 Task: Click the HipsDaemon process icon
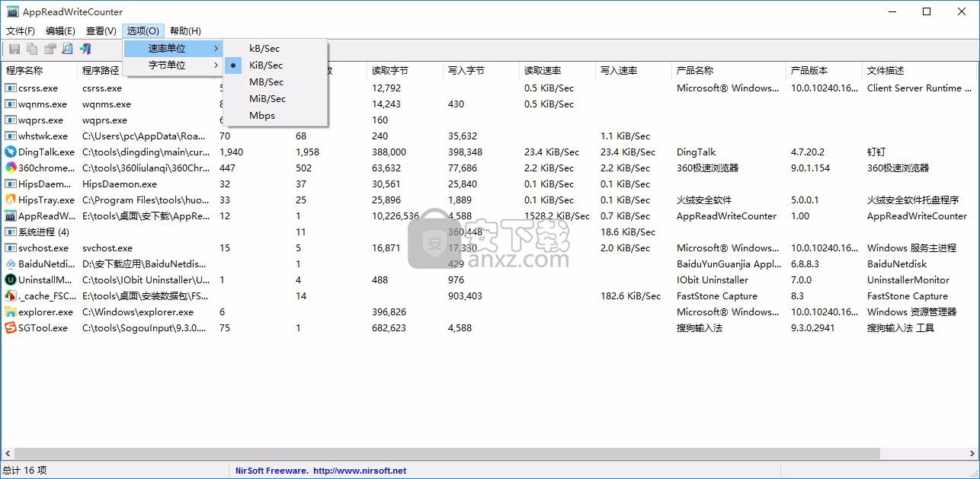(x=11, y=184)
